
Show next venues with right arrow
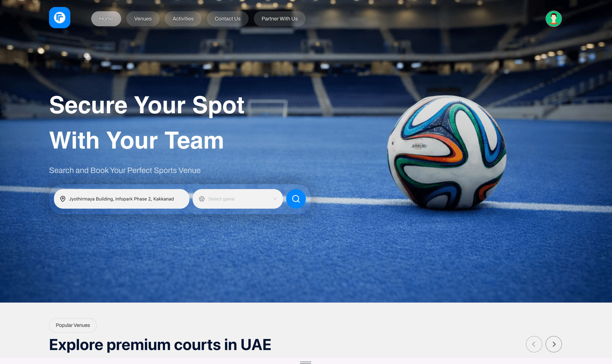coord(553,344)
